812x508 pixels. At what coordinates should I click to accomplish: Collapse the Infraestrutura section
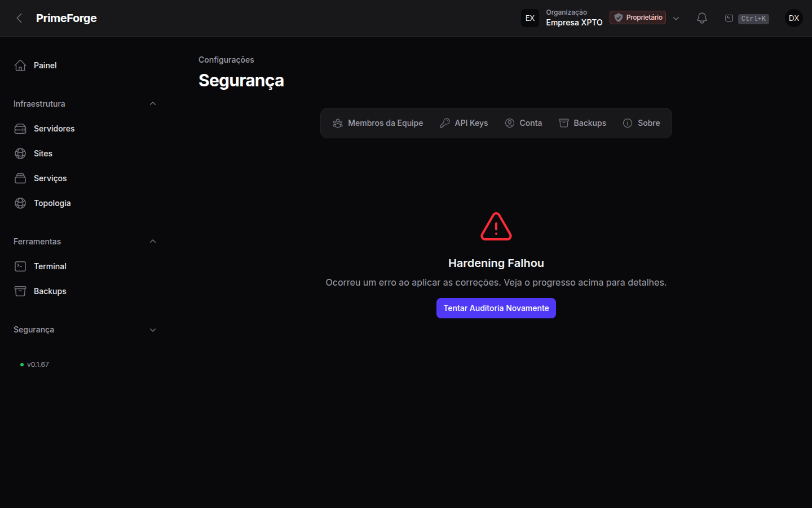coord(85,104)
